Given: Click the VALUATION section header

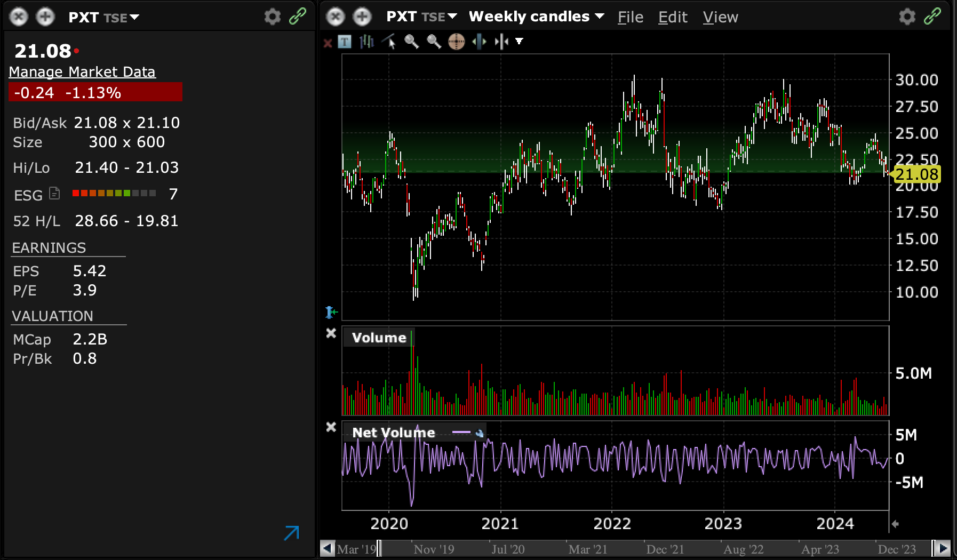Looking at the screenshot, I should pos(53,316).
